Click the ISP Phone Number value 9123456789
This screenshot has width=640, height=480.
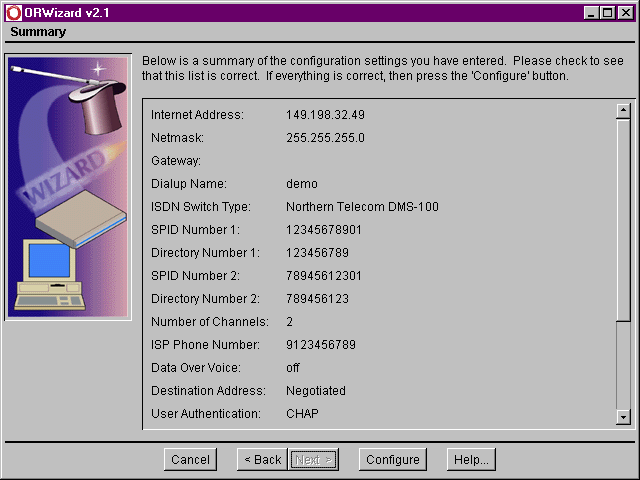point(320,345)
